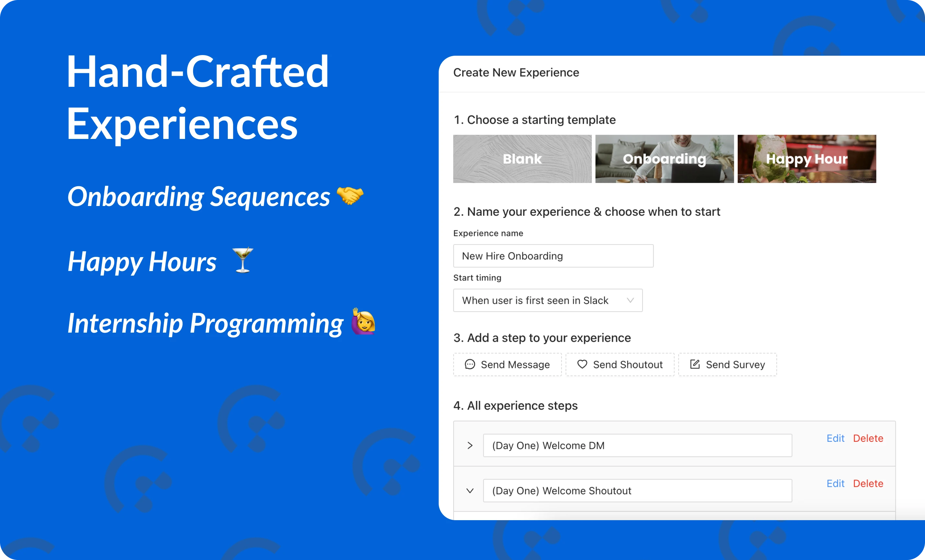The width and height of the screenshot is (925, 560).
Task: Select the Onboarding starting template
Action: click(x=664, y=158)
